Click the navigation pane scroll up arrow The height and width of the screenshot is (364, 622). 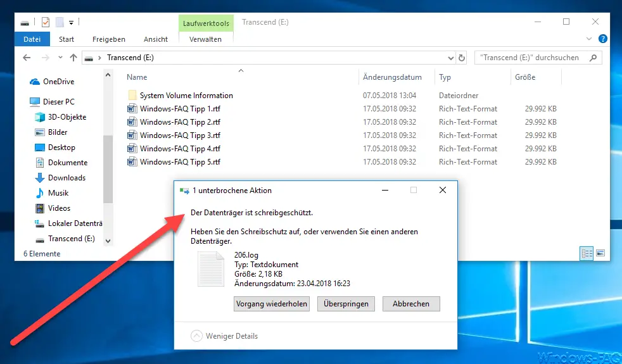click(108, 75)
